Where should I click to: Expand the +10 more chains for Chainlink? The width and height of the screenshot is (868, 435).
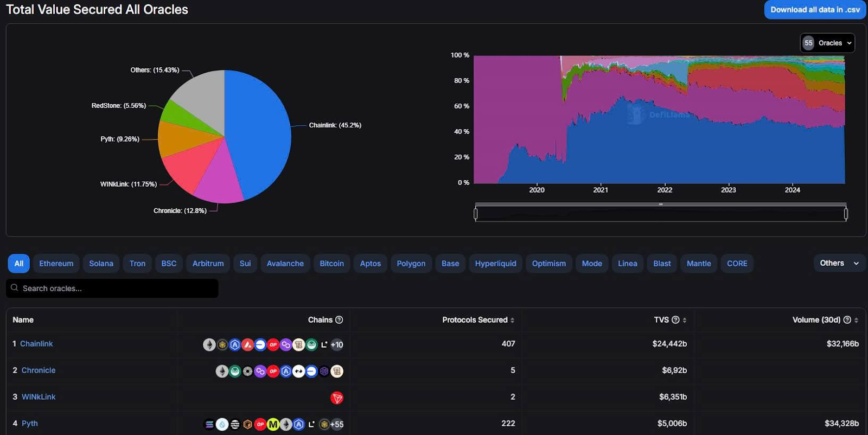(337, 344)
